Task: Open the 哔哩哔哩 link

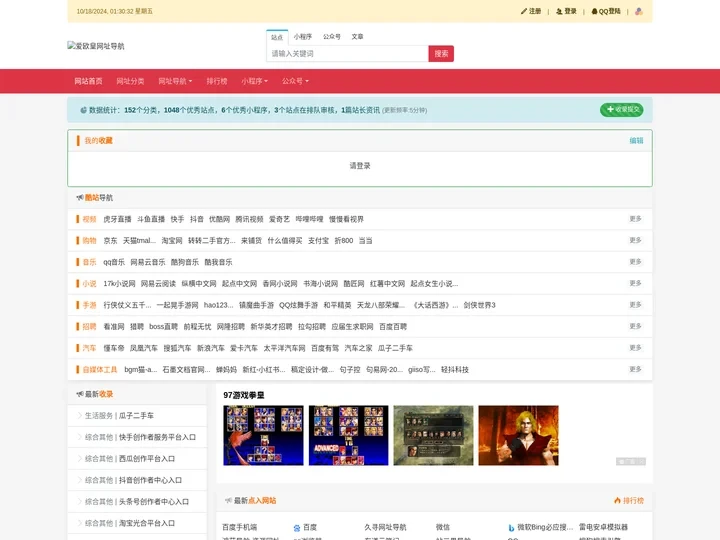Action: point(309,219)
